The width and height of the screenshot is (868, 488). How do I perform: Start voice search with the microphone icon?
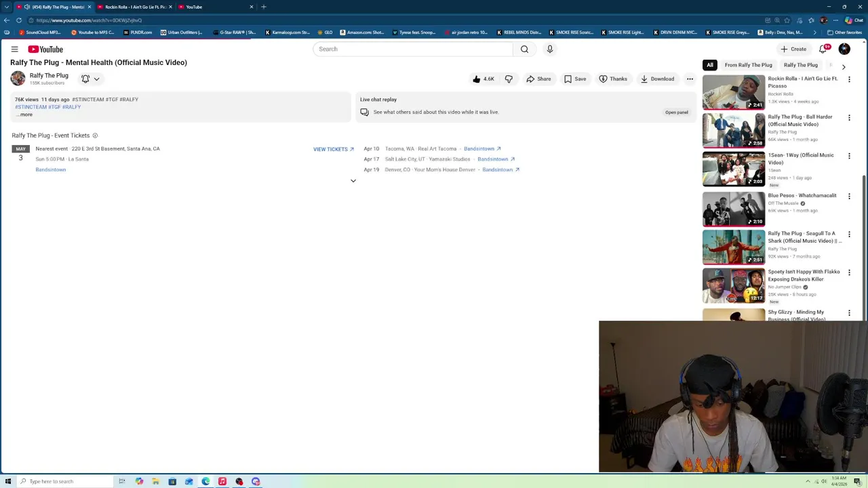click(550, 49)
